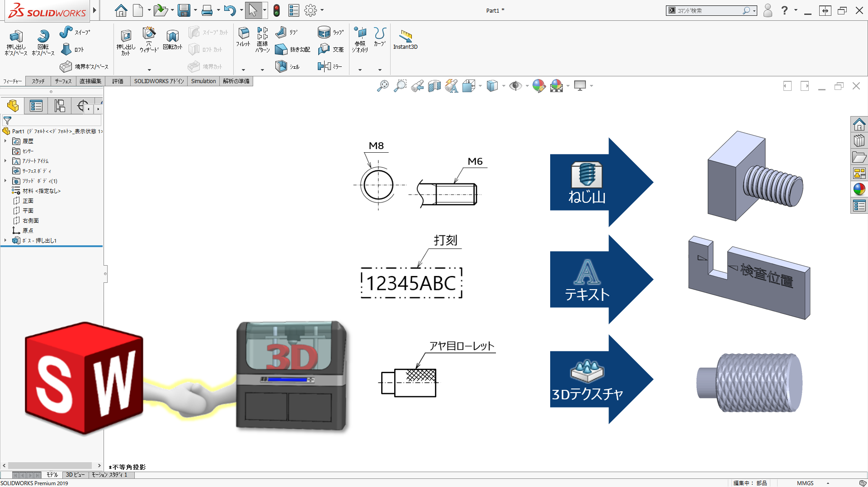Click the Undo icon
Screen dimensions: 868x487
click(230, 10)
